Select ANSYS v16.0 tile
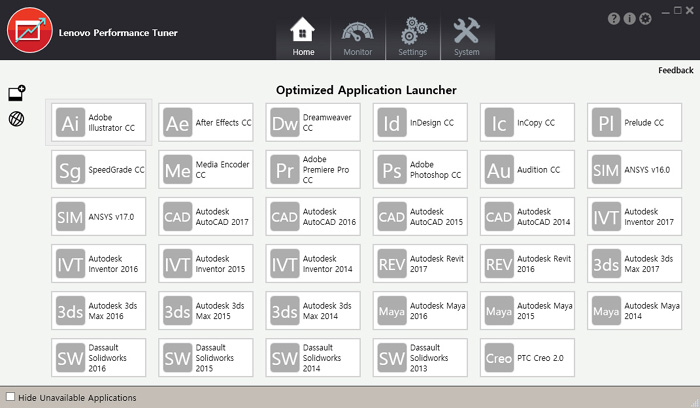Image resolution: width=700 pixels, height=408 pixels. pyautogui.click(x=634, y=170)
